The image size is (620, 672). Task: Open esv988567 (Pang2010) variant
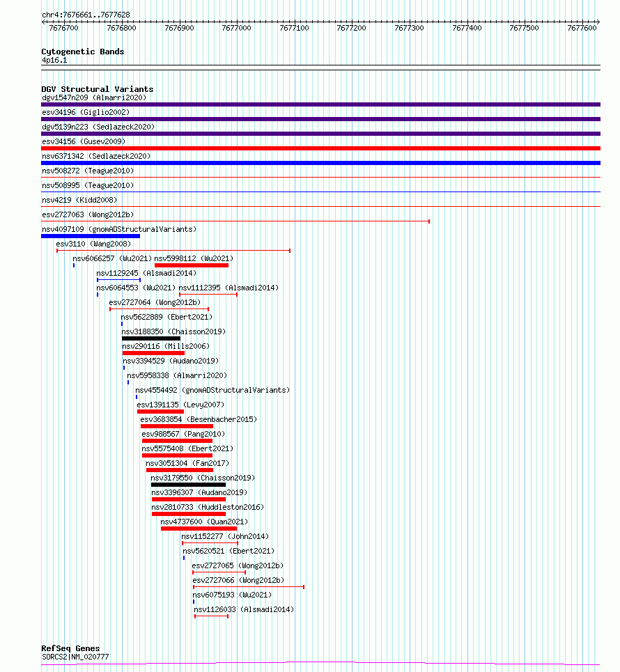point(183,434)
